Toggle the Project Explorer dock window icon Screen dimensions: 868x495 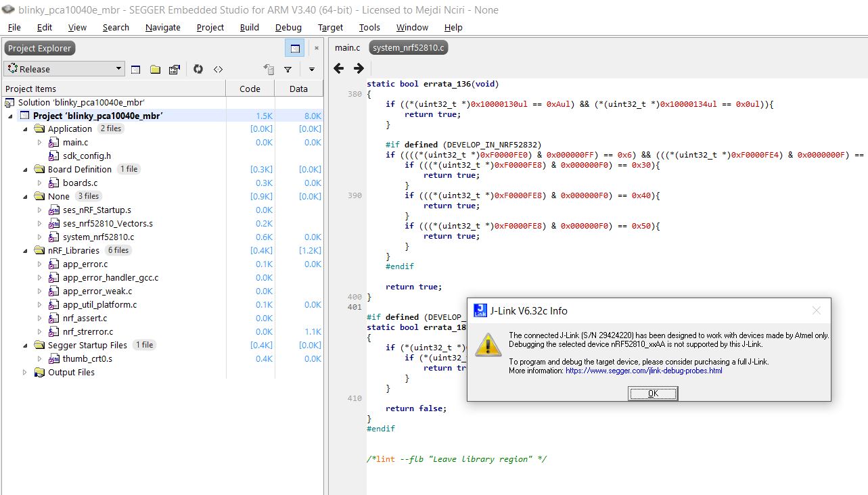[295, 49]
